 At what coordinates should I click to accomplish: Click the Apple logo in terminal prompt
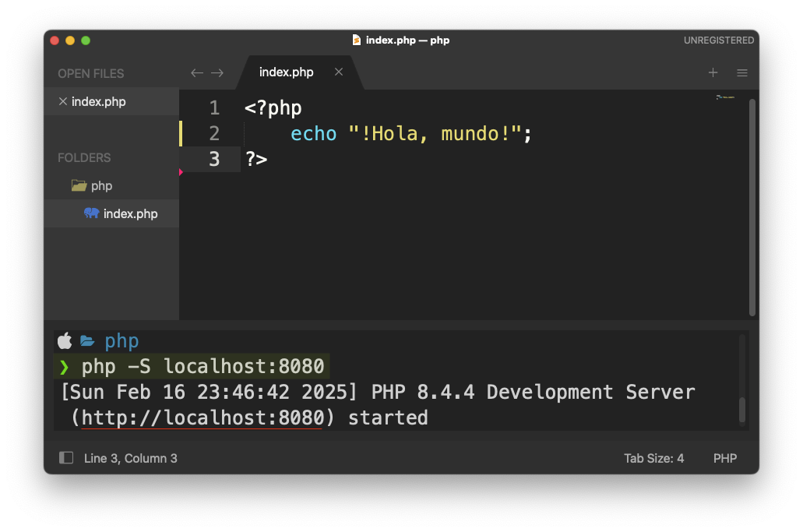point(65,340)
